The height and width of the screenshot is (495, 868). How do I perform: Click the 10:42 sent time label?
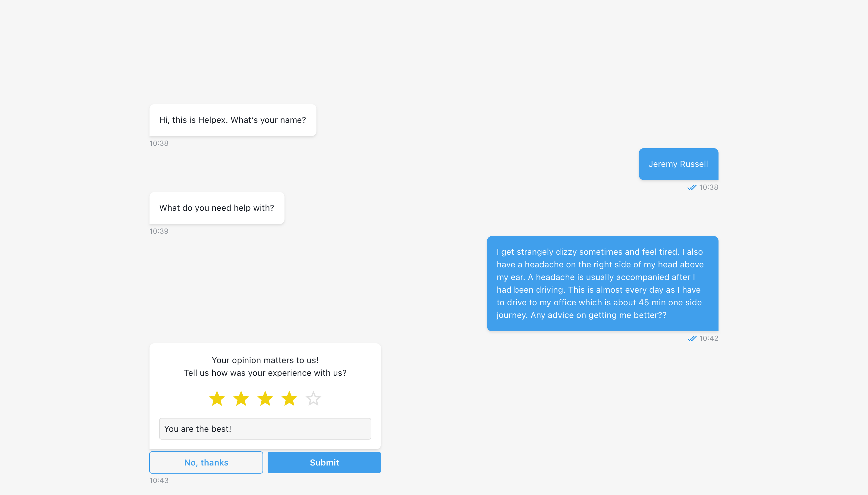pos(709,339)
